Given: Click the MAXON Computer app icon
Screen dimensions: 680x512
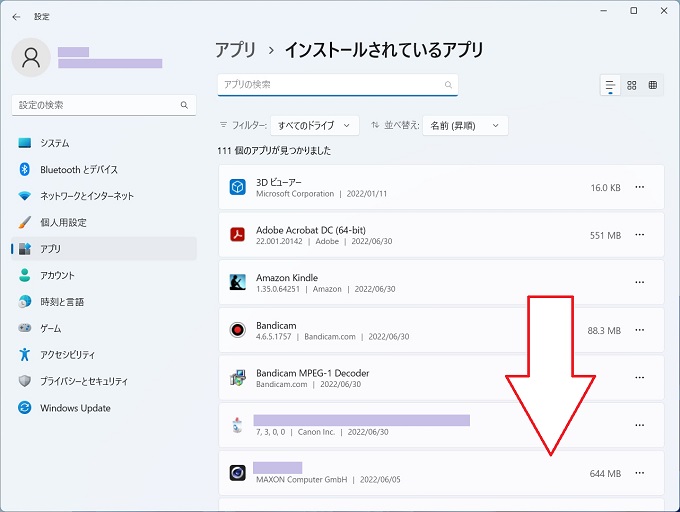Looking at the screenshot, I should click(x=238, y=473).
